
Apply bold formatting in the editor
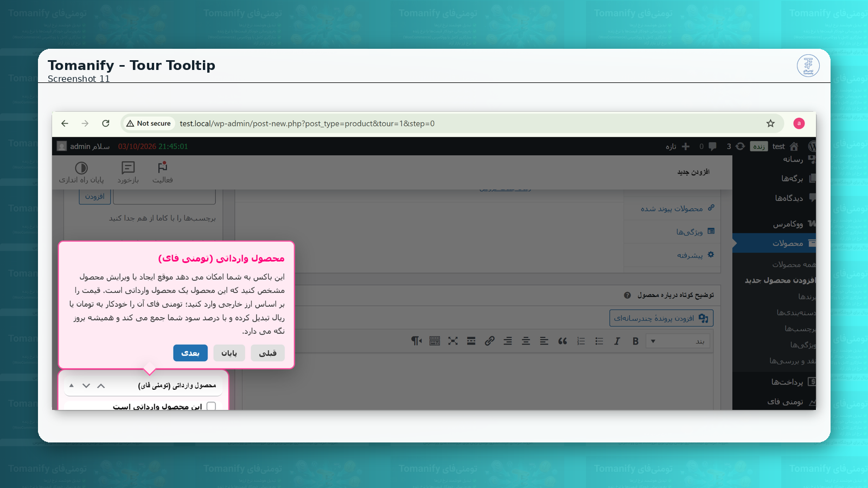[635, 341]
